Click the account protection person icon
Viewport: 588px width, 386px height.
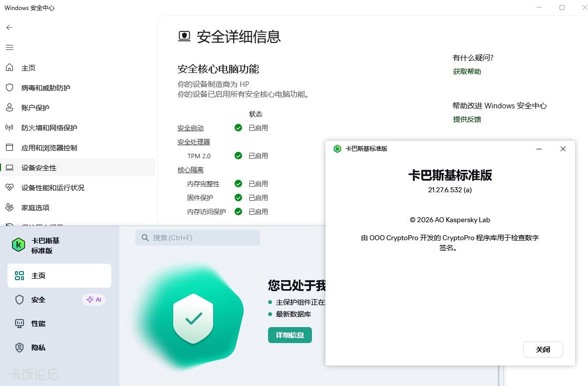coord(9,108)
